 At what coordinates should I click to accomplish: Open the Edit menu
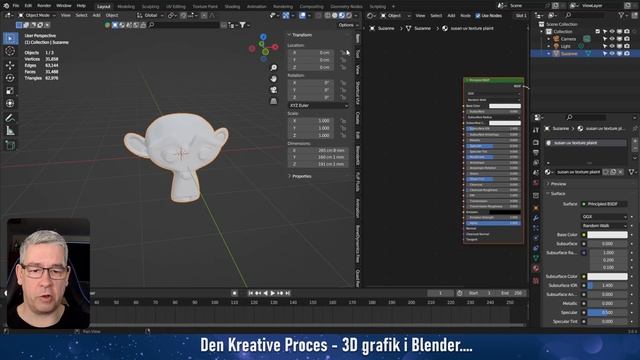point(28,6)
